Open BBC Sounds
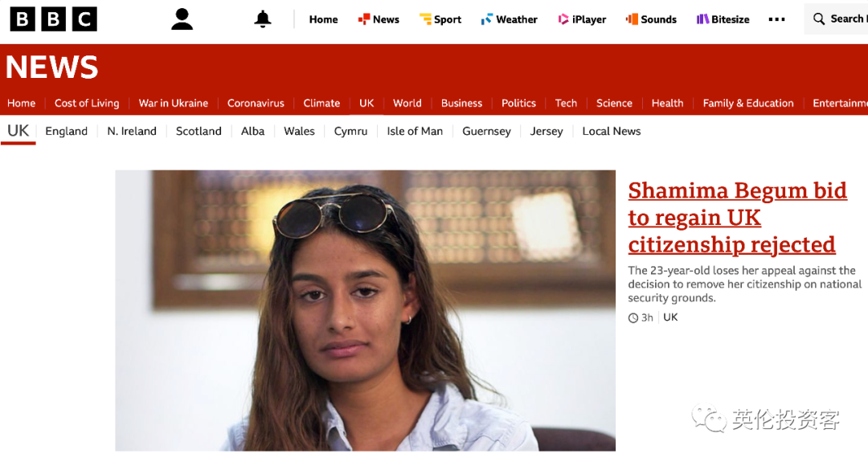The image size is (868, 458). pyautogui.click(x=651, y=19)
